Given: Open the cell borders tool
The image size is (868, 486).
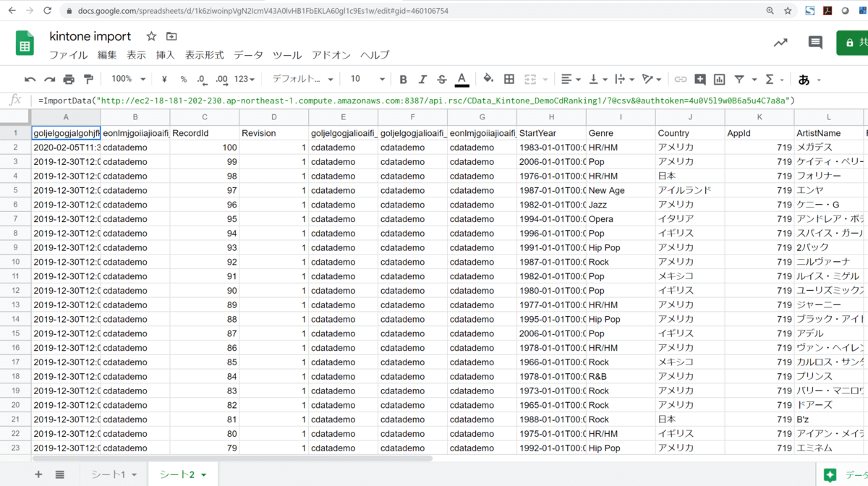Looking at the screenshot, I should click(x=509, y=80).
